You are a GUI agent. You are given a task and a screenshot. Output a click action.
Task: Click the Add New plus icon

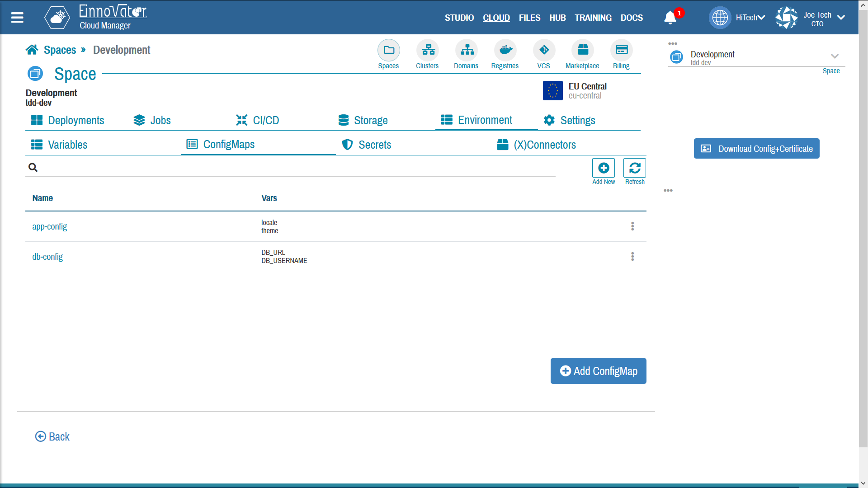(x=604, y=168)
